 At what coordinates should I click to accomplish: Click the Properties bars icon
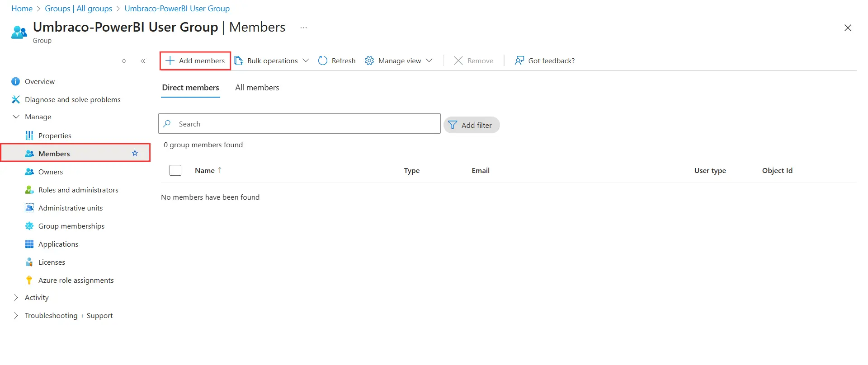[29, 136]
